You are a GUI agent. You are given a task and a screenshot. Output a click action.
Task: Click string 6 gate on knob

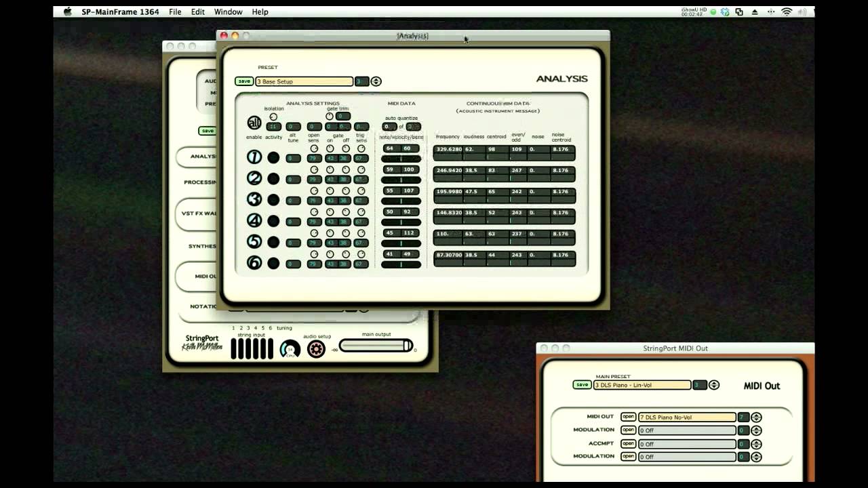[330, 254]
